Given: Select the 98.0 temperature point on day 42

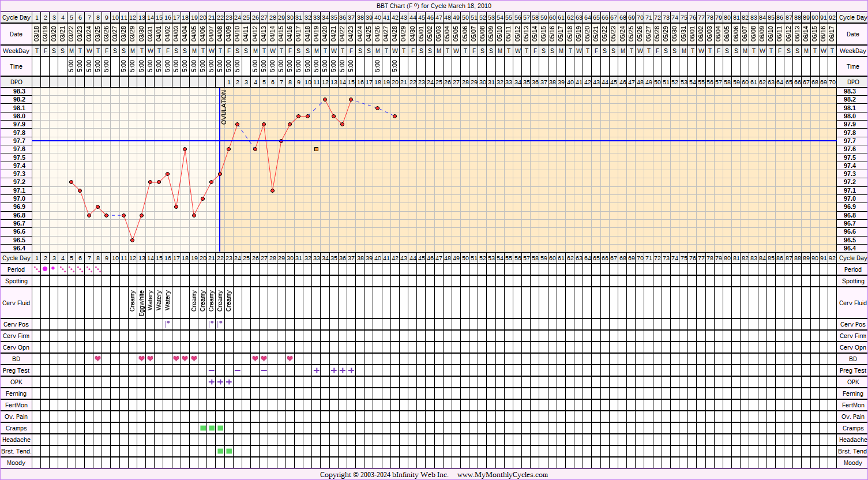Looking at the screenshot, I should [395, 116].
